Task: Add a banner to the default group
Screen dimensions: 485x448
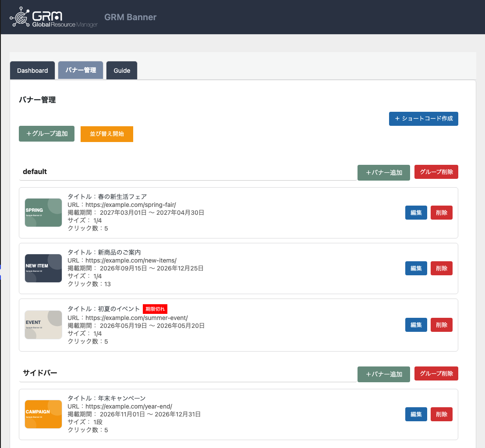Action: 383,173
